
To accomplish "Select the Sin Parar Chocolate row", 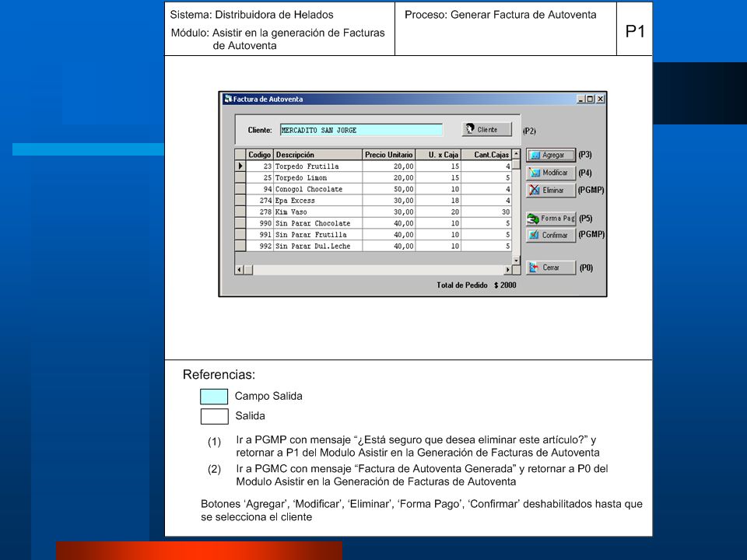I will click(373, 223).
